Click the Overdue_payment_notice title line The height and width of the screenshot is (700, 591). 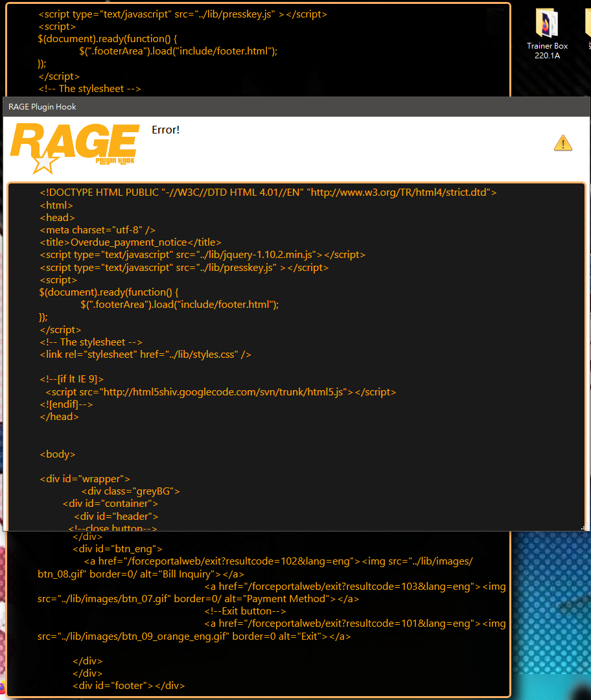tap(130, 242)
